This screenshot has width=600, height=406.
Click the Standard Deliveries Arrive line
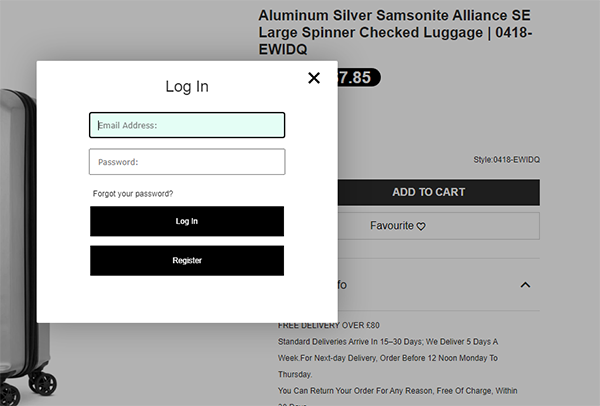pyautogui.click(x=388, y=342)
